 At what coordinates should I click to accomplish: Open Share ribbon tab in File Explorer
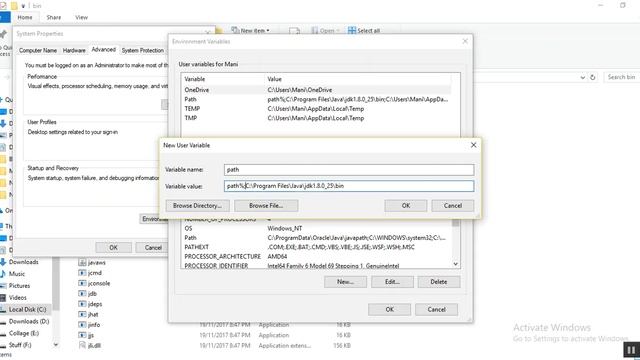[54, 18]
